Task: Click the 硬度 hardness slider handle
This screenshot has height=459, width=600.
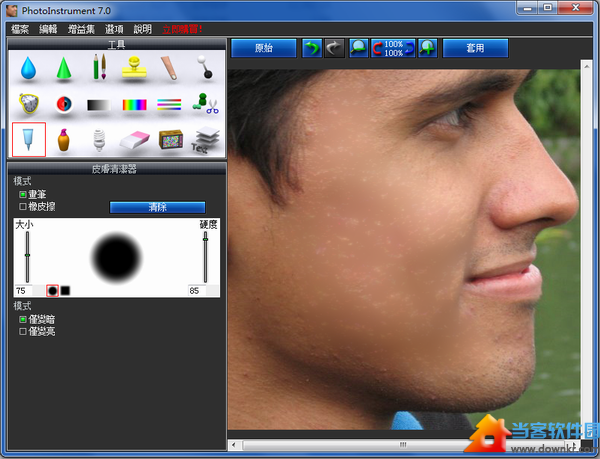Action: pyautogui.click(x=205, y=239)
